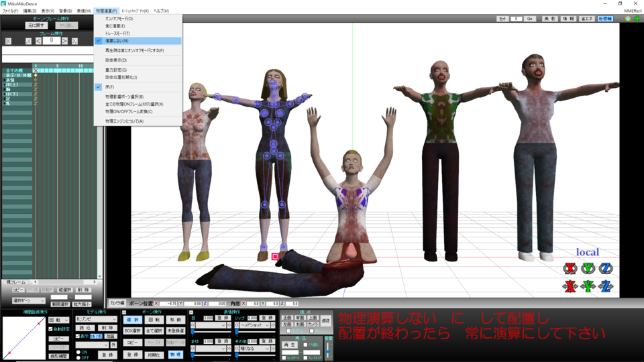Toggle the 表示 model display checkbox

click(x=78, y=336)
